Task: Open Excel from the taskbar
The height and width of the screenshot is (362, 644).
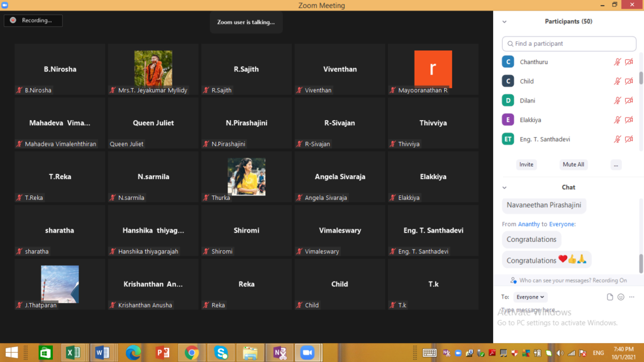Action: tap(73, 353)
